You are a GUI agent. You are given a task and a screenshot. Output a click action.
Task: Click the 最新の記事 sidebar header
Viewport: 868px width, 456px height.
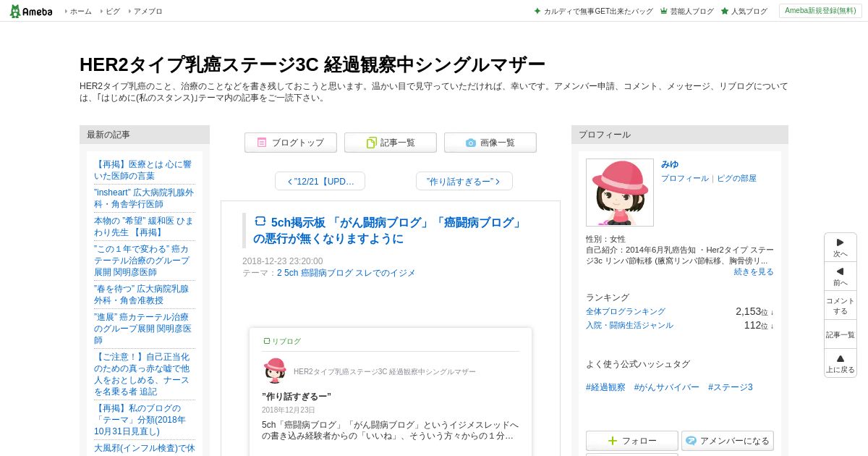[145, 135]
